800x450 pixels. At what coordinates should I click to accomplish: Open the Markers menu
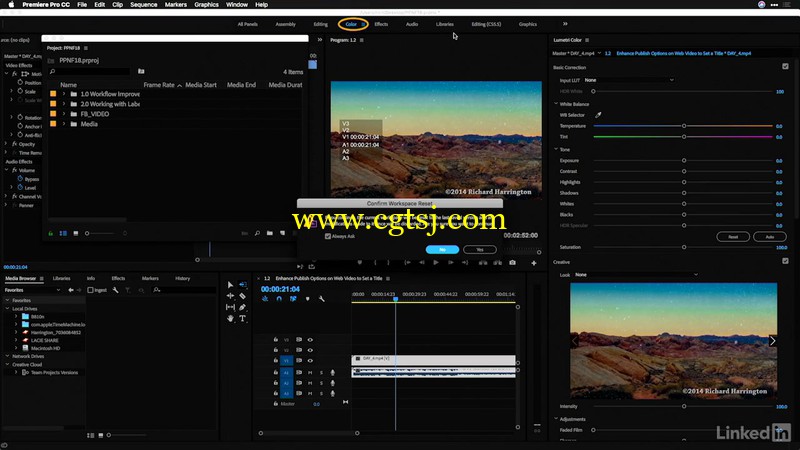176,5
